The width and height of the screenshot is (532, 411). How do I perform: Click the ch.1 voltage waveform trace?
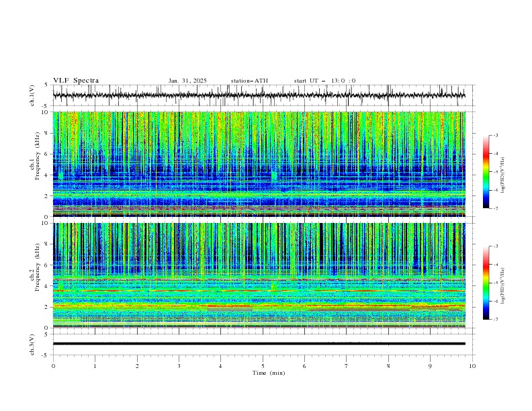click(x=259, y=95)
